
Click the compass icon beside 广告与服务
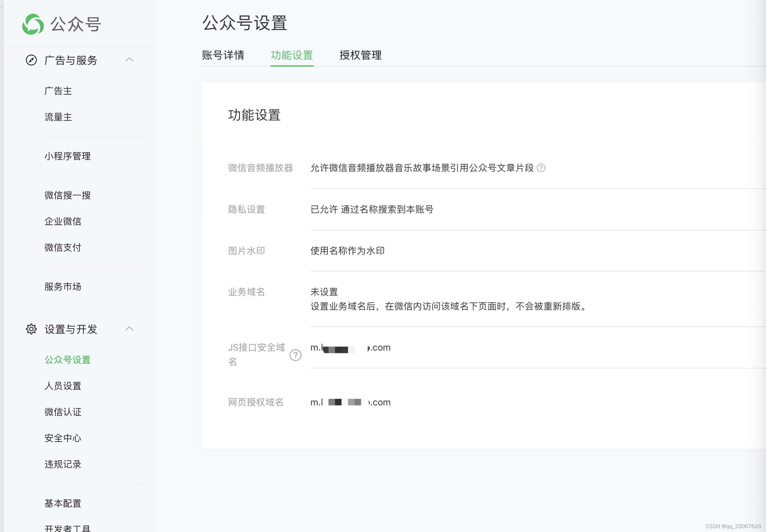click(x=31, y=60)
